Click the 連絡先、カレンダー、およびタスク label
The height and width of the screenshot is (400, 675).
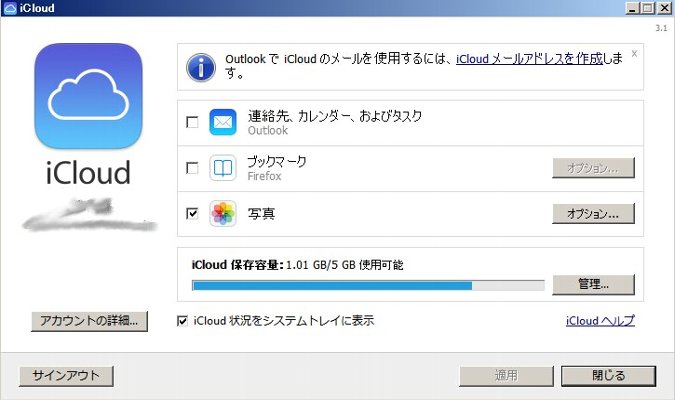(334, 116)
